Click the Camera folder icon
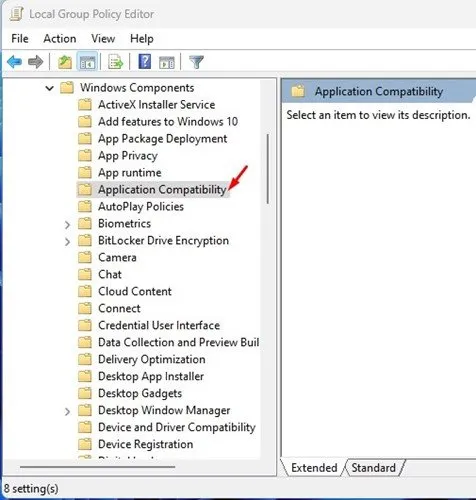Viewport: 476px width, 500px height. point(85,257)
